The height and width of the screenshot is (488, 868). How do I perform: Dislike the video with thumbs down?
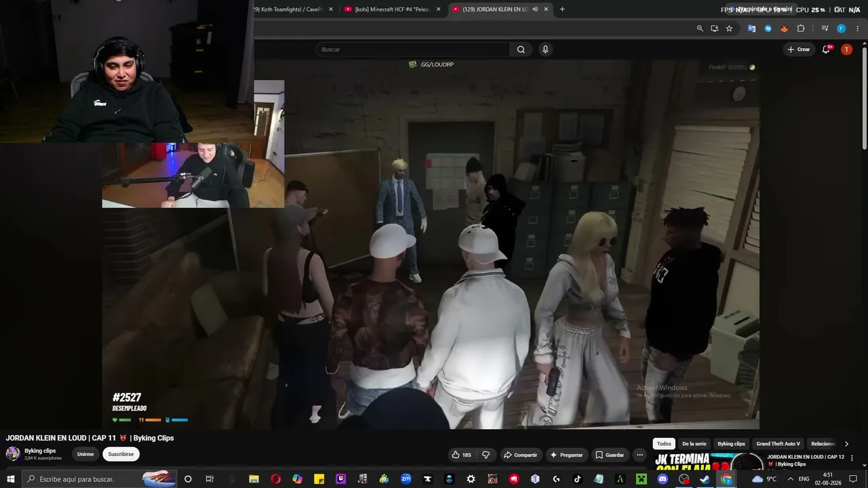[x=486, y=455]
